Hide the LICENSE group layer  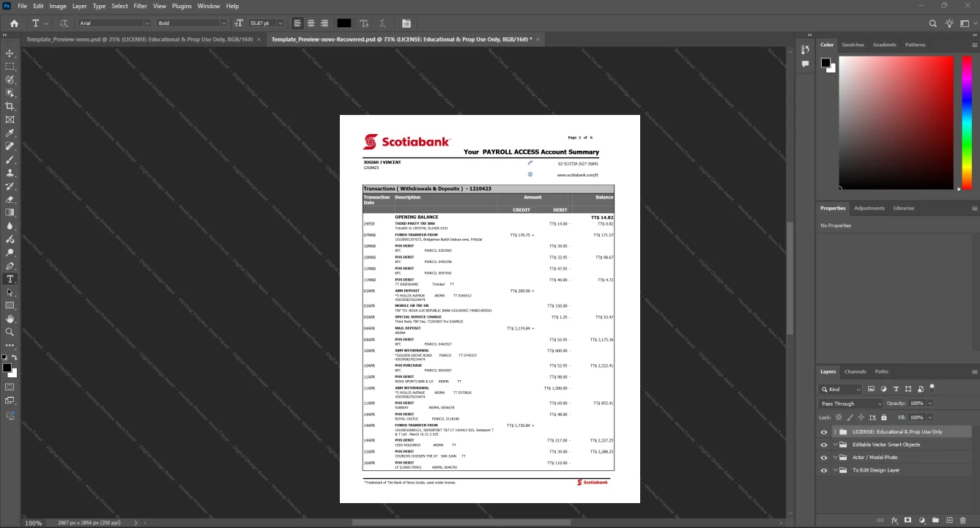click(x=824, y=432)
